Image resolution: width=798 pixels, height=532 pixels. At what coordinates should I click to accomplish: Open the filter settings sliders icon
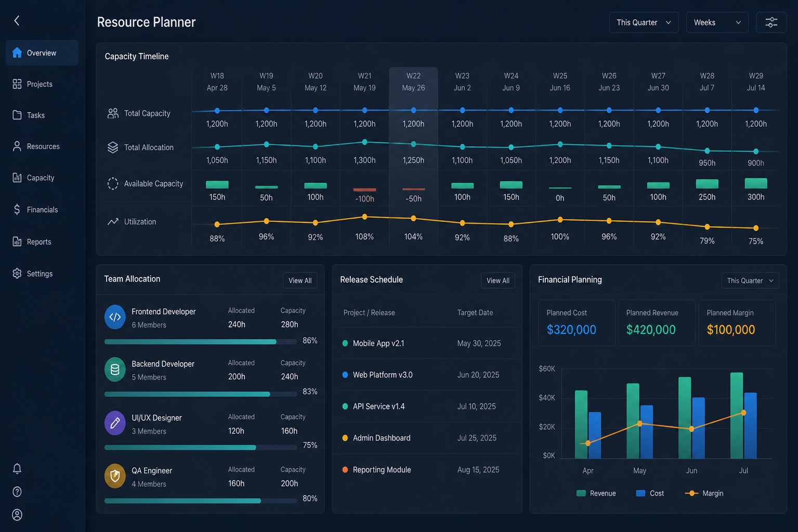(x=771, y=22)
